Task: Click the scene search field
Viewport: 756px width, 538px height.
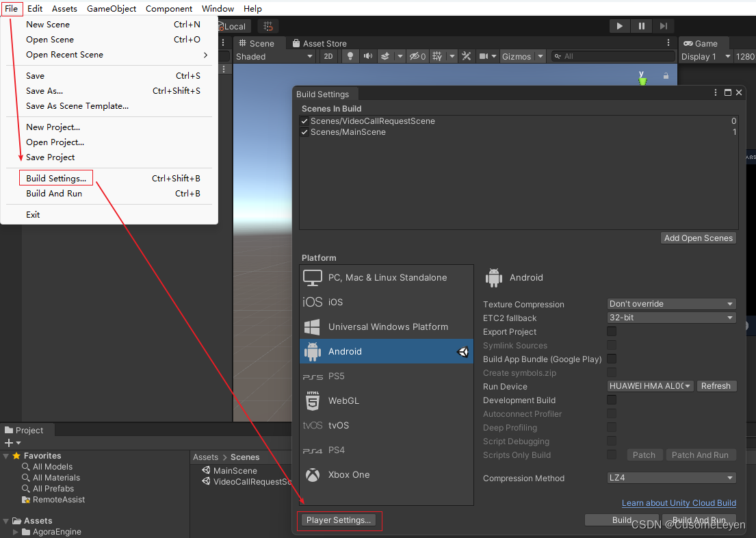Action: click(613, 56)
